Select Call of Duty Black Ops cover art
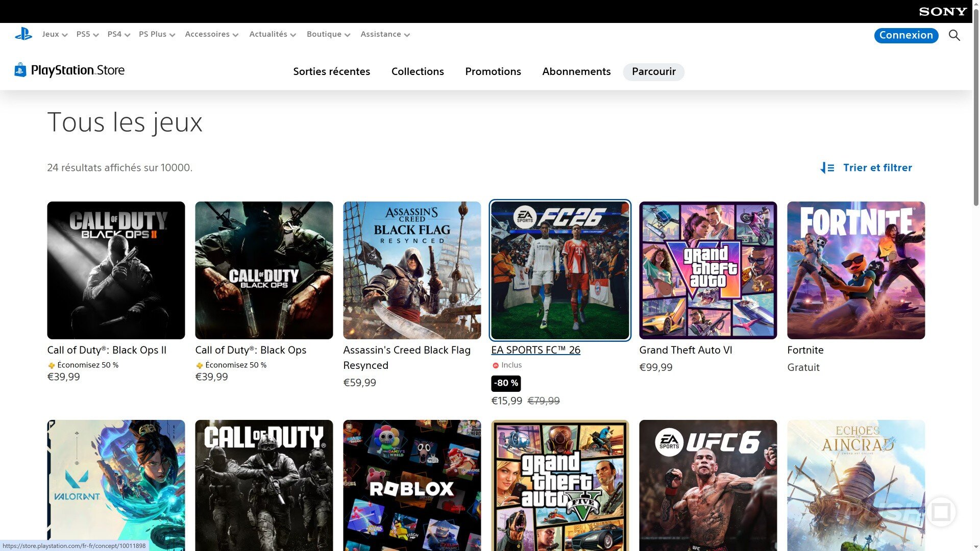This screenshot has height=551, width=980. click(x=264, y=270)
